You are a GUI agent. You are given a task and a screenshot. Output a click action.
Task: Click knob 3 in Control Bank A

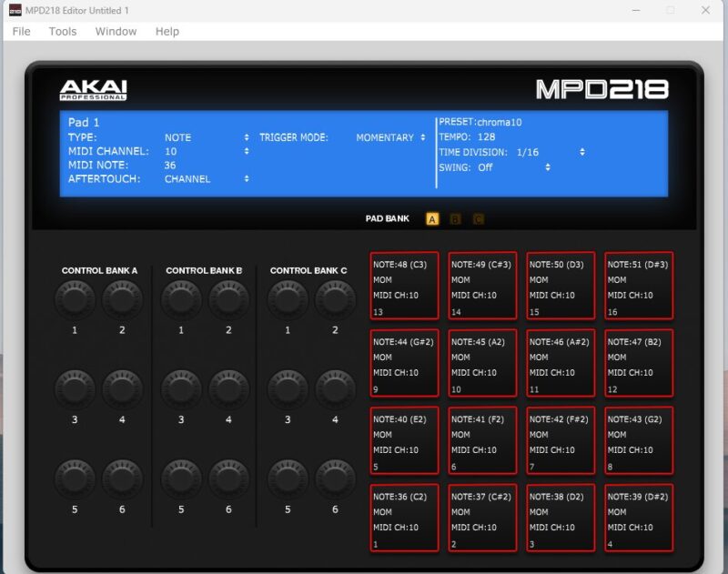[75, 388]
